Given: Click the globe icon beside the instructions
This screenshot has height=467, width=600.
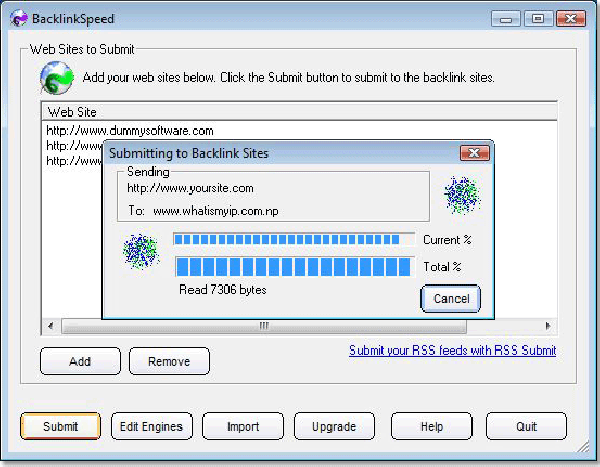Looking at the screenshot, I should click(x=57, y=78).
